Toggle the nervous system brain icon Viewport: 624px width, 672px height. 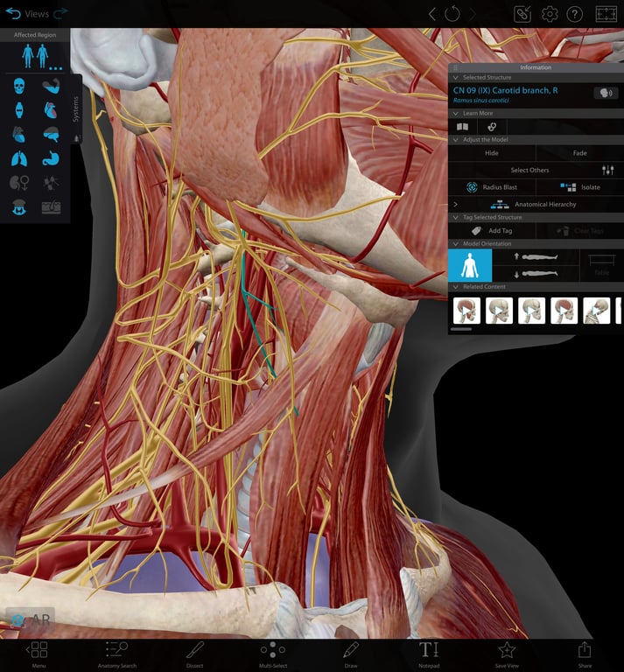tap(51, 135)
